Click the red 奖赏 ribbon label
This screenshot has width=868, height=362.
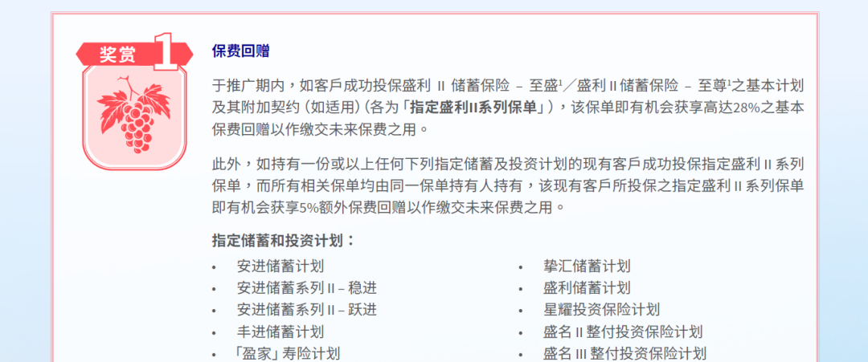[x=118, y=55]
